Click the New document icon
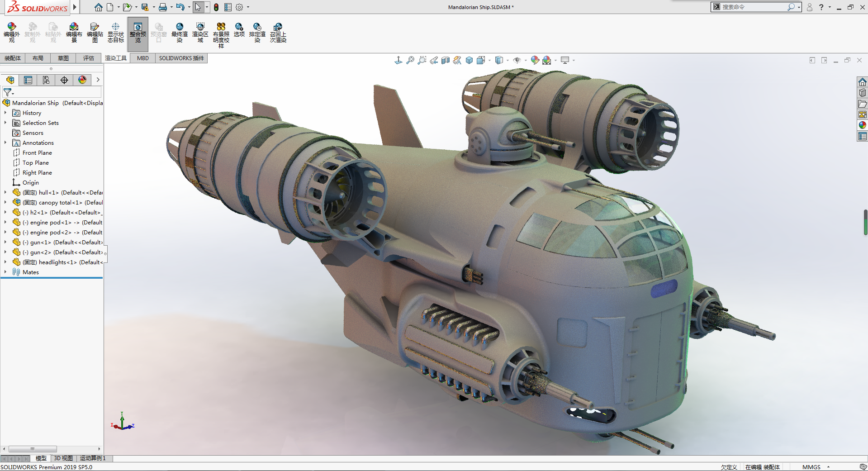This screenshot has height=471, width=868. (x=110, y=7)
